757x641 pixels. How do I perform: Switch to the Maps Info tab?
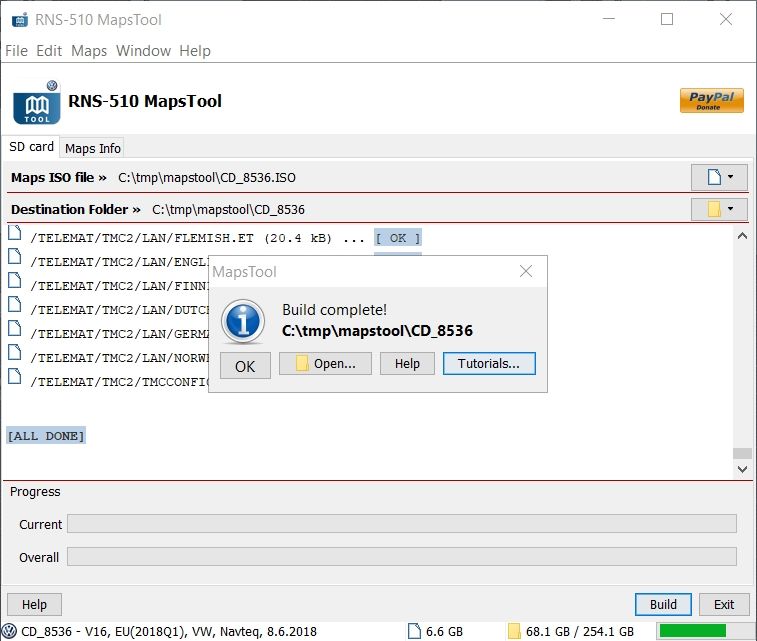(x=93, y=148)
